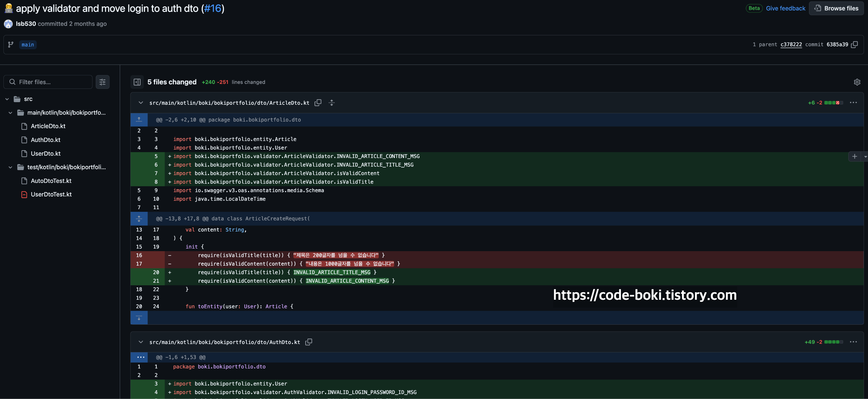
Task: Copy the full commit SHA 6385a39
Action: click(x=854, y=45)
